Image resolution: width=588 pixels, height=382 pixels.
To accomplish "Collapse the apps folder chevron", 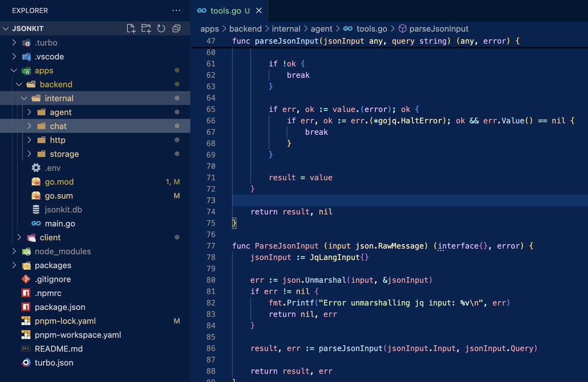I will coord(14,70).
